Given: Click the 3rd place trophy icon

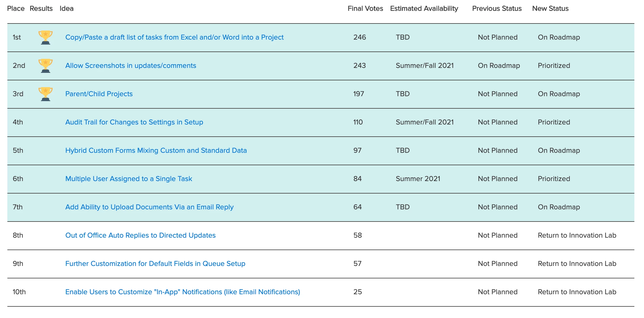Looking at the screenshot, I should pyautogui.click(x=45, y=94).
